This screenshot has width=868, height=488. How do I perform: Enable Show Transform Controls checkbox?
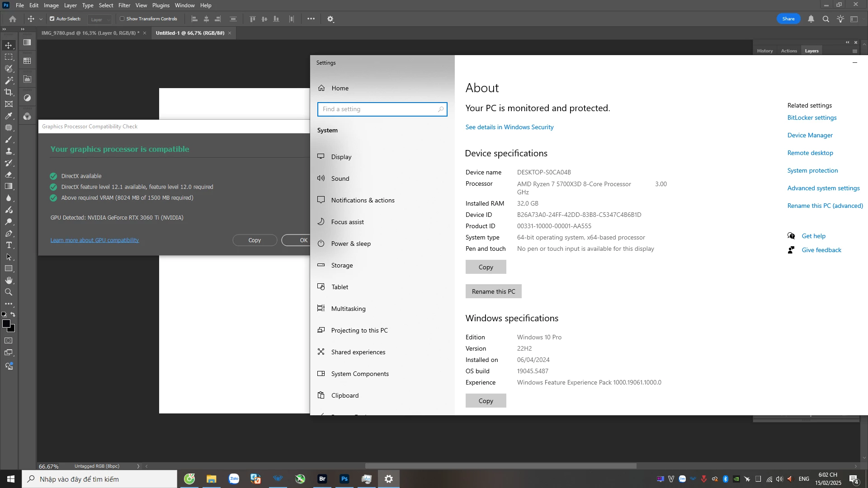click(122, 19)
